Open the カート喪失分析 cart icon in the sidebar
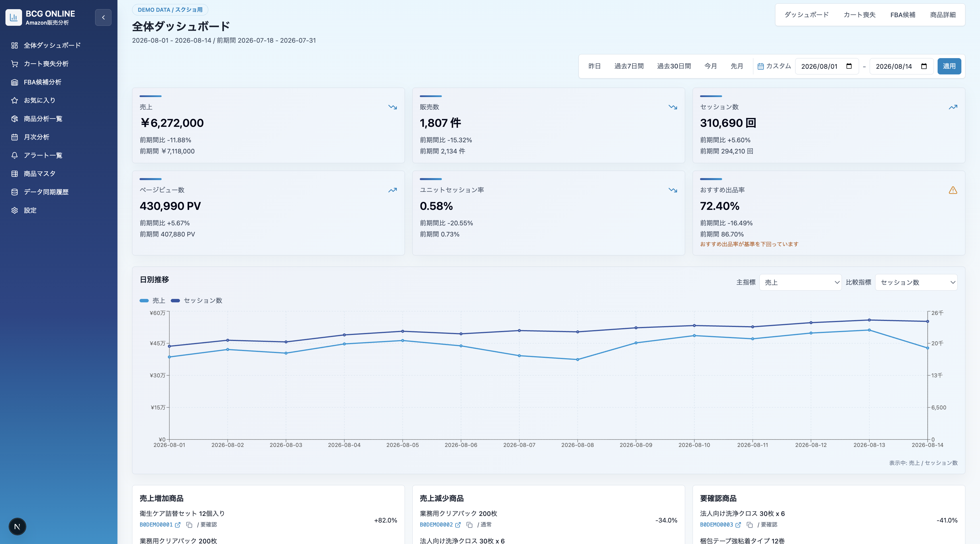The image size is (980, 544). 14,64
